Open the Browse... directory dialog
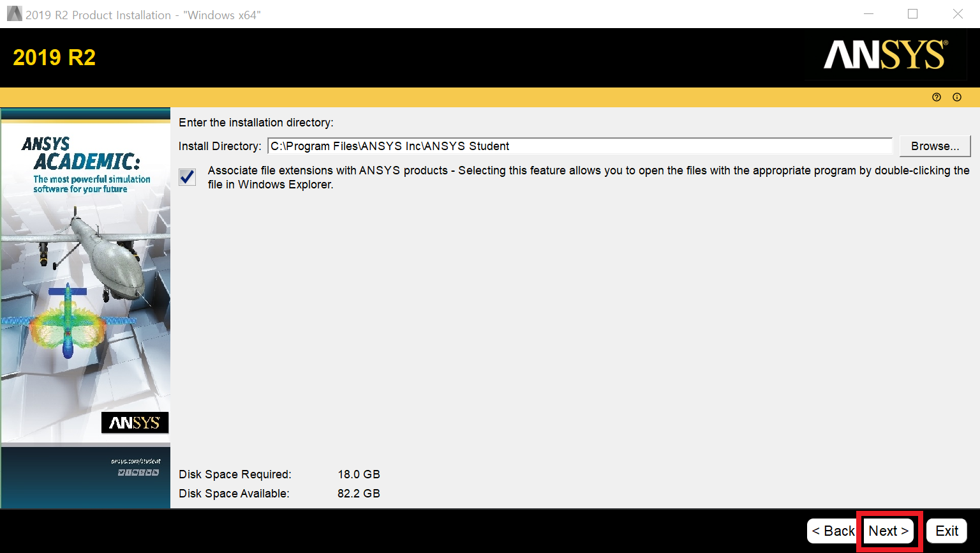Viewport: 980px width, 553px height. (x=935, y=146)
